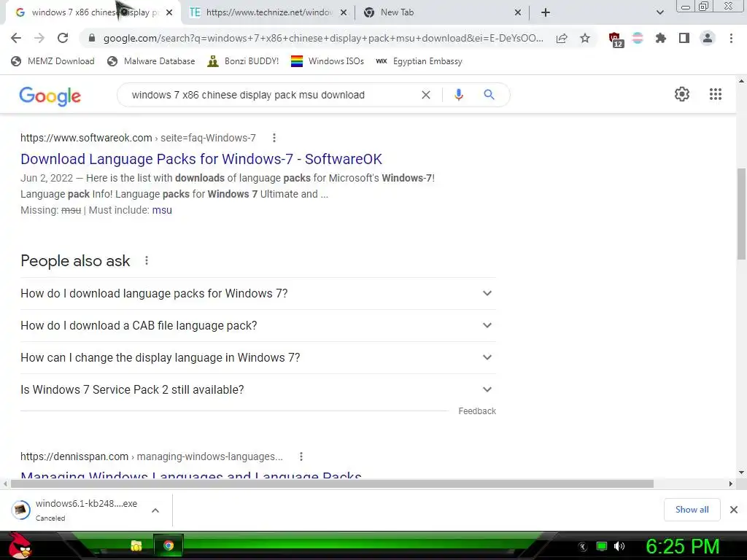
Task: Bookmark this page with star icon
Action: (585, 38)
